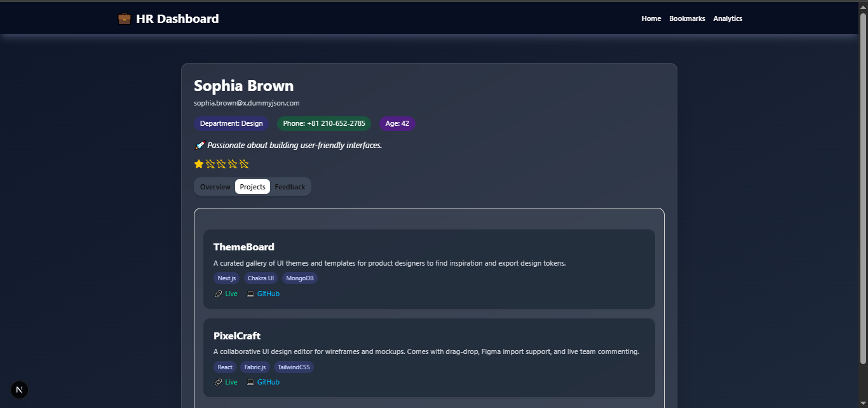Image resolution: width=868 pixels, height=408 pixels.
Task: Switch to the Overview tab
Action: click(x=215, y=187)
